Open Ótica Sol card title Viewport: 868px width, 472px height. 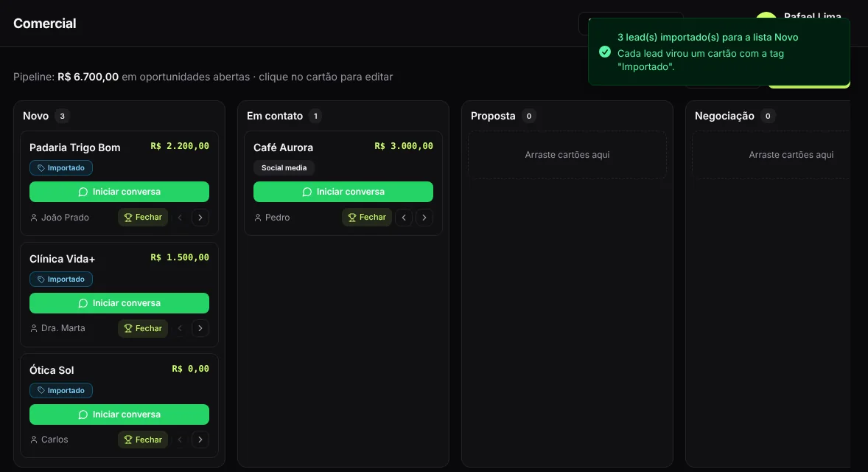click(x=52, y=370)
